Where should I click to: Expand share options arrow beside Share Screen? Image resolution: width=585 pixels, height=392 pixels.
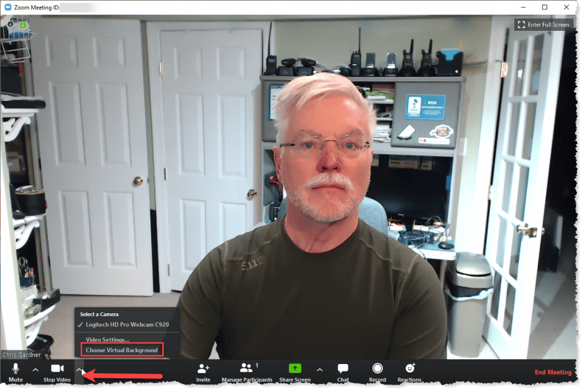tap(319, 370)
